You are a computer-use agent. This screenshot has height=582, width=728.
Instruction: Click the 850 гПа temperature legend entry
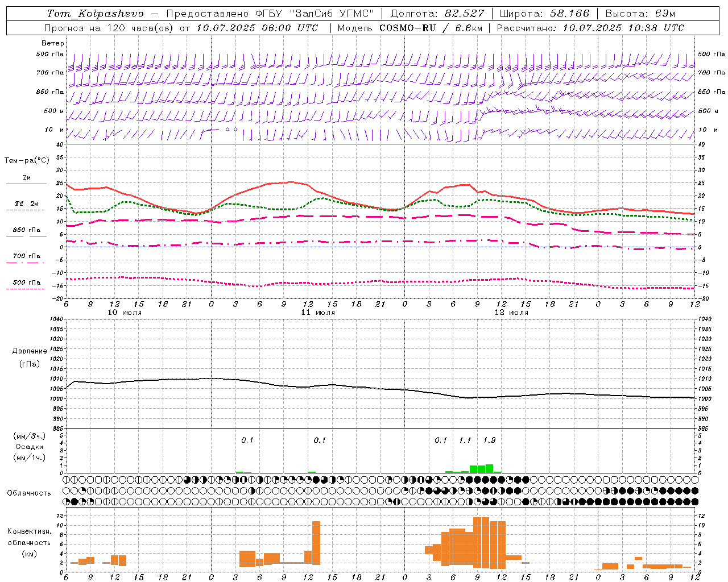click(27, 230)
